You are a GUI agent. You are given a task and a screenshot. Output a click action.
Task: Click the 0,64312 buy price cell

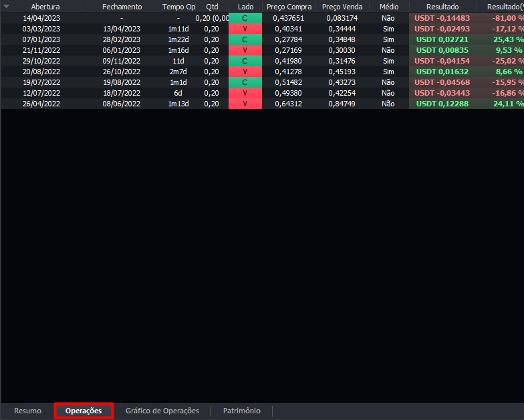(288, 104)
